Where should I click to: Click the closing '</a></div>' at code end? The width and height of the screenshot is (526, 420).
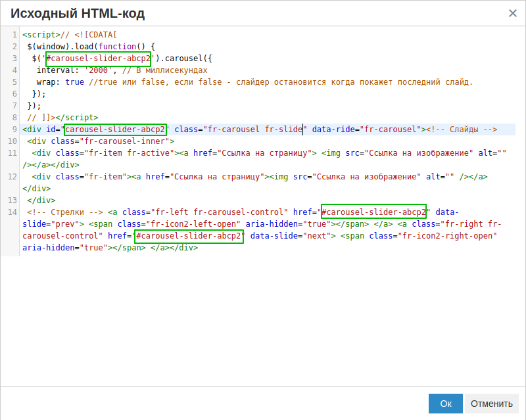pyautogui.click(x=174, y=248)
